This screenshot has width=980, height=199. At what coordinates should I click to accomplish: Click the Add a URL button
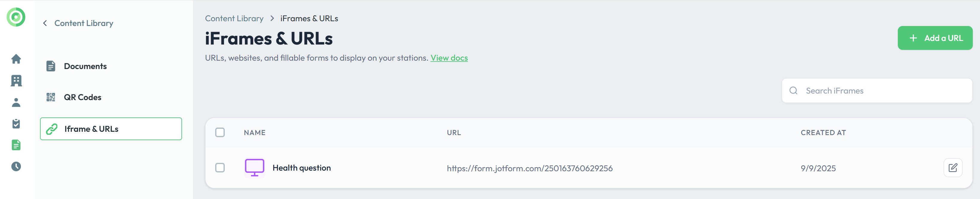935,38
